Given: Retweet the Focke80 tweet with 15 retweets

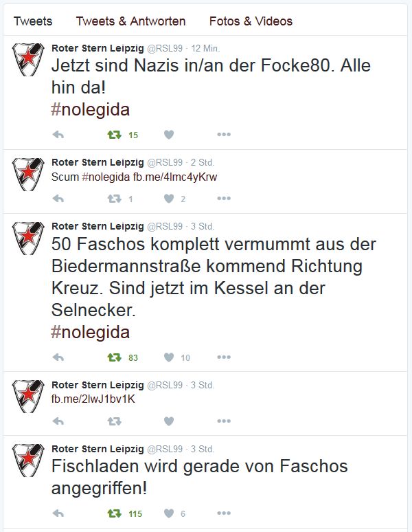Looking at the screenshot, I should [114, 135].
